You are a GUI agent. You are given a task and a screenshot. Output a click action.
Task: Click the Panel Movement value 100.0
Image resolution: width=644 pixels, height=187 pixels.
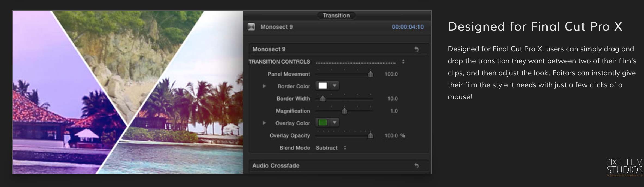click(391, 74)
